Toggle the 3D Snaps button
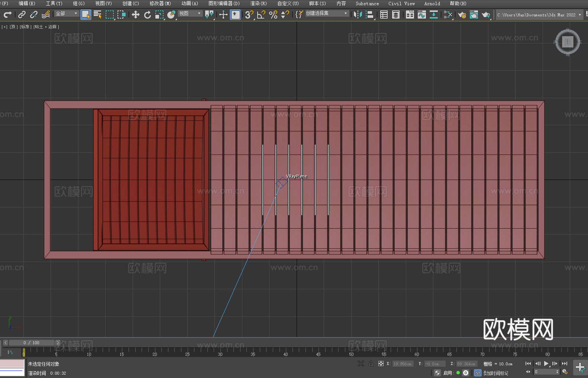Screen dimensions: 588x378 click(249, 14)
